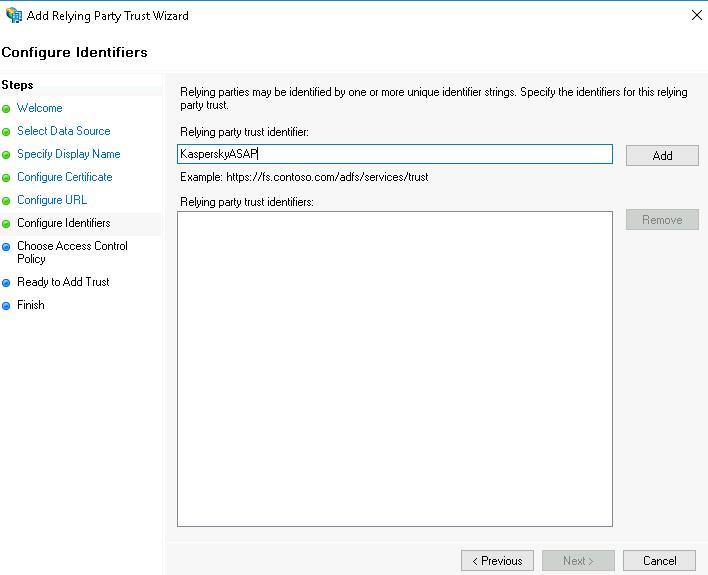Click the green bullet beside Welcome
708x575 pixels.
coord(6,109)
